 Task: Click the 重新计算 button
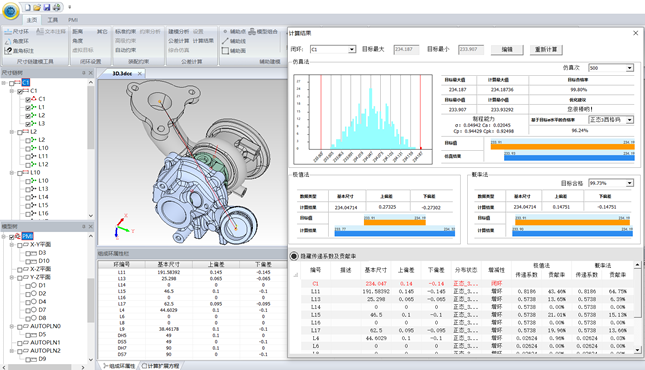[546, 49]
